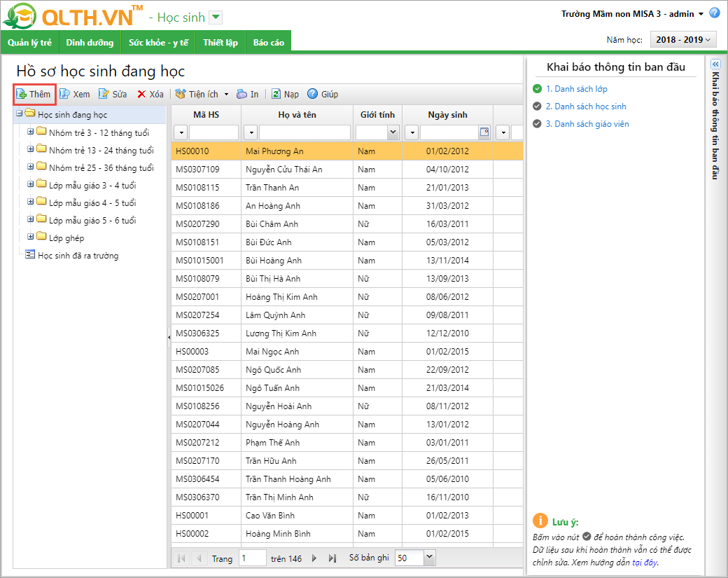Click the Nạp (Reload) toolbar icon
This screenshot has width=728, height=578.
tap(276, 94)
